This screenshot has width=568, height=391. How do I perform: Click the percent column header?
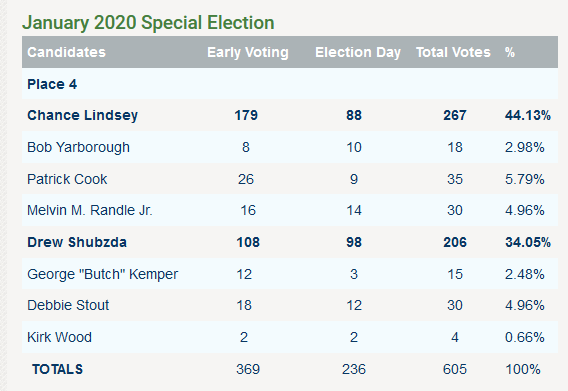coord(510,52)
